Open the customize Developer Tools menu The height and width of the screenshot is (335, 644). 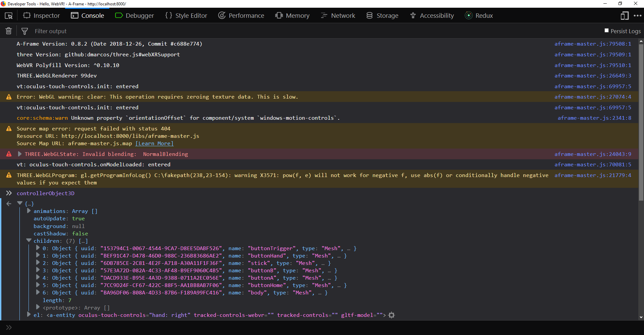point(638,15)
